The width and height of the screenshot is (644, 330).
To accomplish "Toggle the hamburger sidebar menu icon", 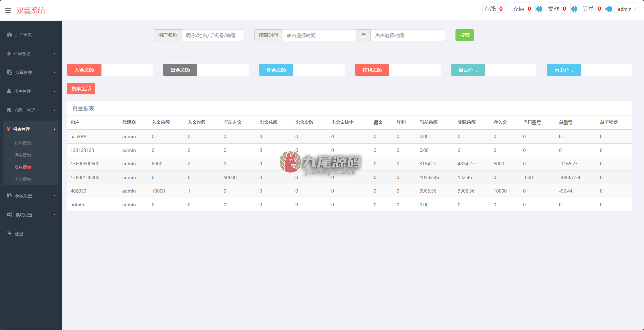I will click(x=8, y=10).
